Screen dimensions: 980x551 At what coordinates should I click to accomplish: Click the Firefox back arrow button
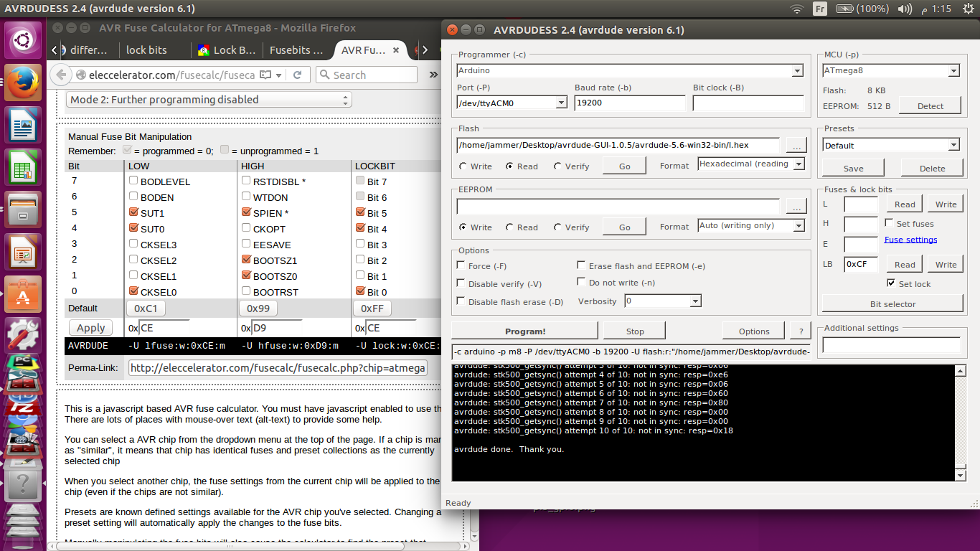point(61,75)
